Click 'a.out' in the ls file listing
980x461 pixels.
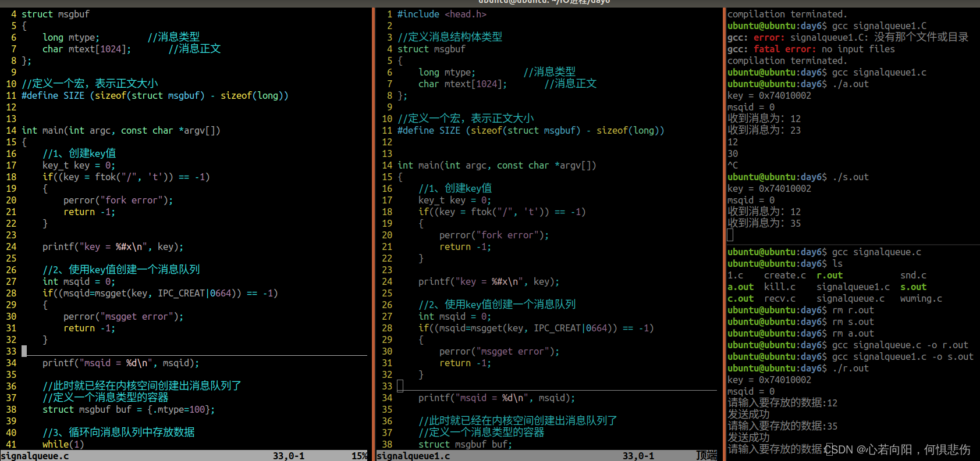[x=740, y=287]
